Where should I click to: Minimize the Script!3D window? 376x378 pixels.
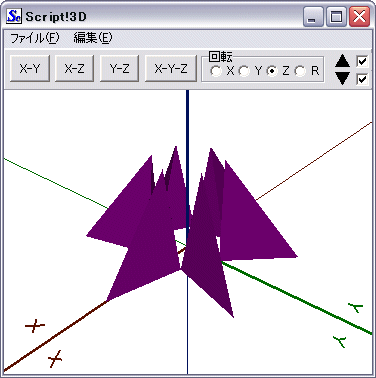click(x=313, y=17)
